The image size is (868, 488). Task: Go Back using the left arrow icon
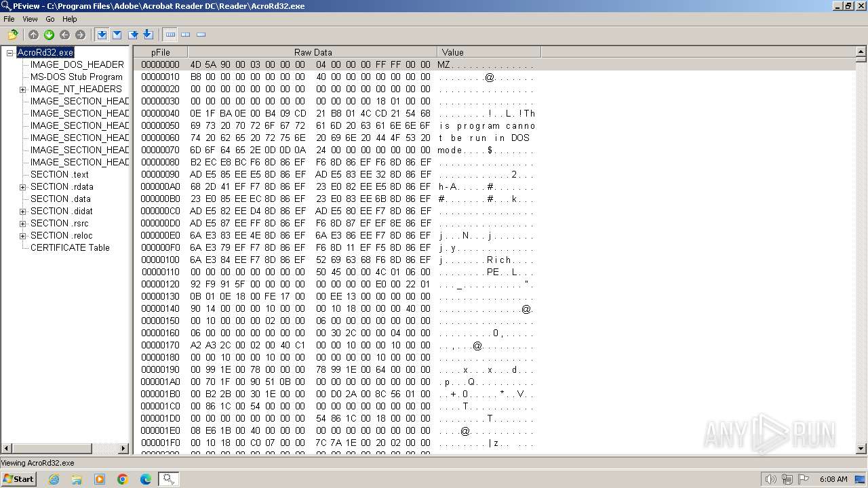point(64,35)
